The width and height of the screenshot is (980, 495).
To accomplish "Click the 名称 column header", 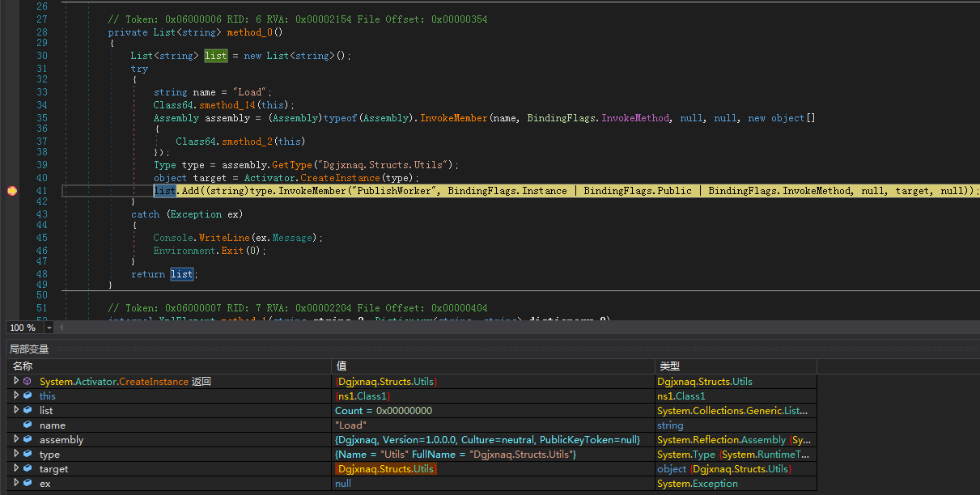I will click(x=22, y=366).
